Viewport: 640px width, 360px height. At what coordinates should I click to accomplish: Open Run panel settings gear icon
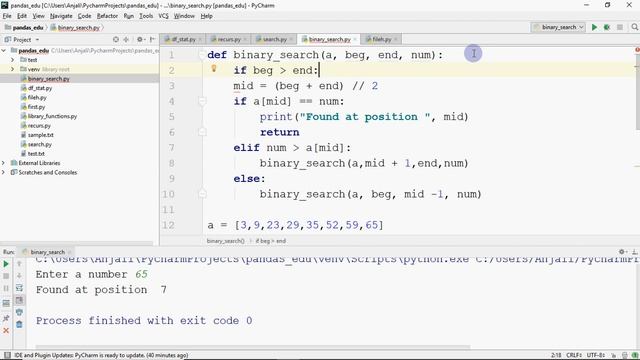[622, 252]
